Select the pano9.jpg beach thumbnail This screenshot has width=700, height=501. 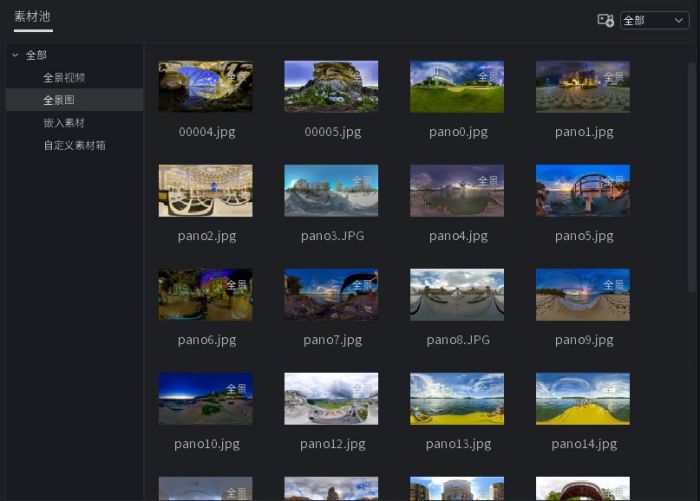pyautogui.click(x=583, y=295)
